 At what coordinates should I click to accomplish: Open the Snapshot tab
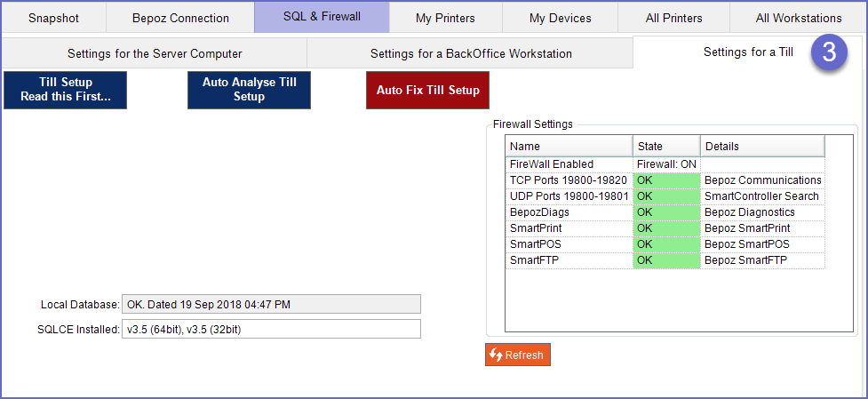tap(53, 18)
